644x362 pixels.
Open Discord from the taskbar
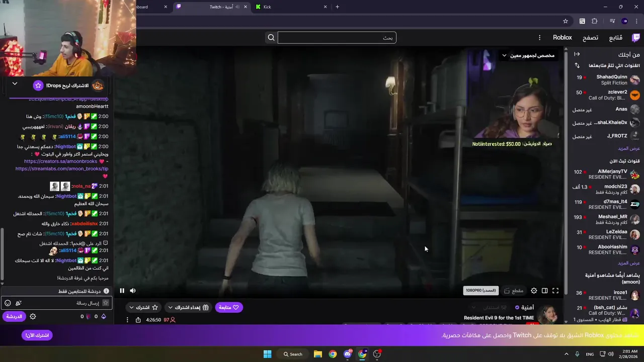coord(348,354)
